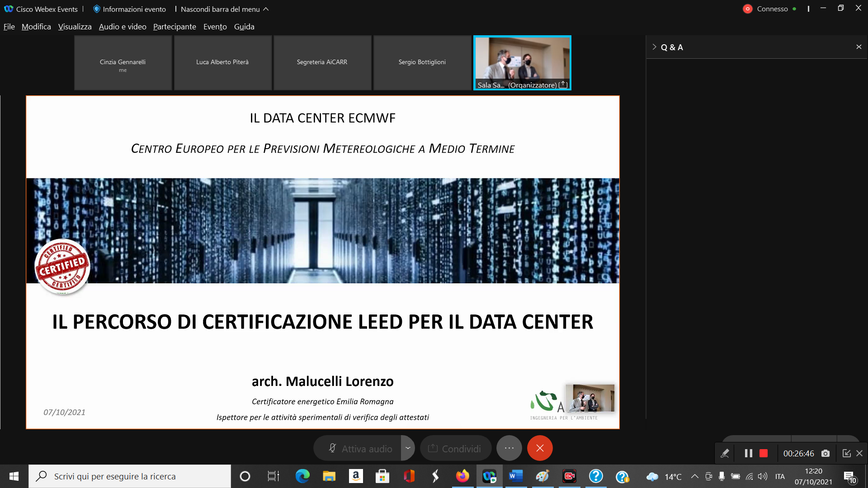868x488 pixels.
Task: Open Amazon from the taskbar
Action: [x=356, y=476]
